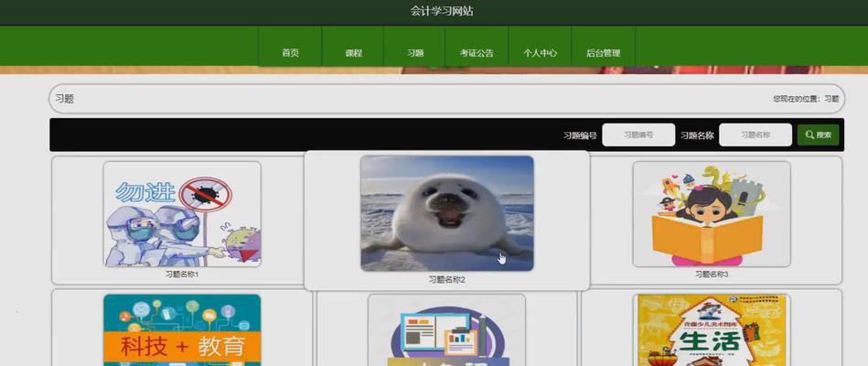Go to the 课程 menu item

coord(353,53)
